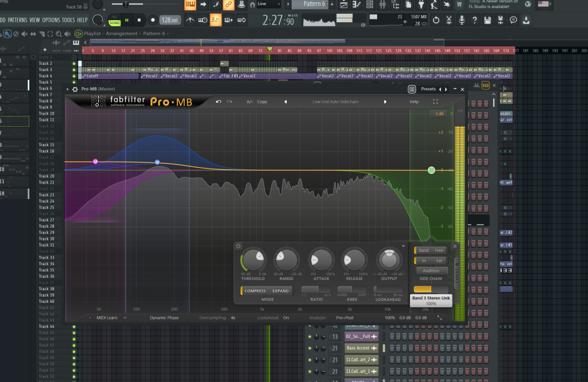The height and width of the screenshot is (382, 588).
Task: Click the undo arrow in Pro-MB
Action: point(218,102)
